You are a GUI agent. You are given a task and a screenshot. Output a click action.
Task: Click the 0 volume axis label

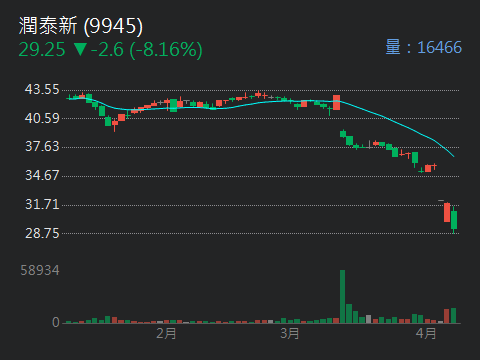[56, 322]
